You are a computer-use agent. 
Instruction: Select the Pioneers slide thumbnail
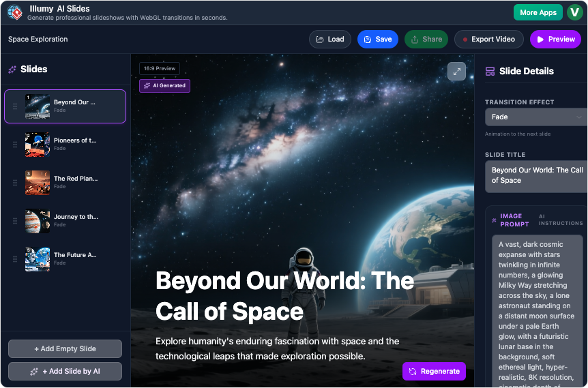[x=38, y=145]
